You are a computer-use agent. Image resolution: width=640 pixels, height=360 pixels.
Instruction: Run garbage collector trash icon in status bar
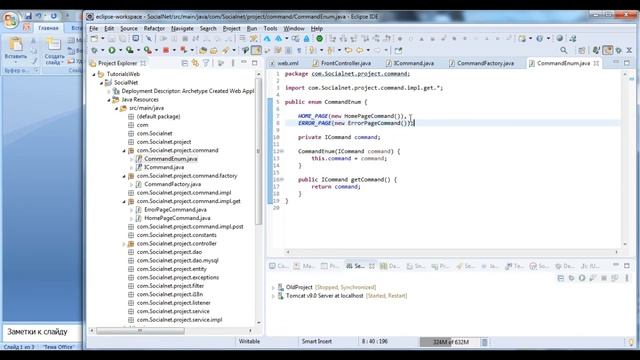point(484,342)
